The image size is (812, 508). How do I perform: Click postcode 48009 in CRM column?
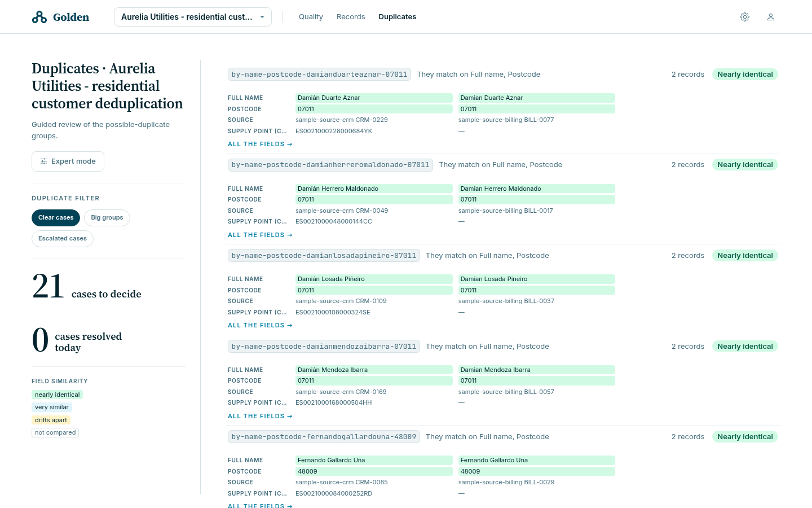click(x=374, y=472)
